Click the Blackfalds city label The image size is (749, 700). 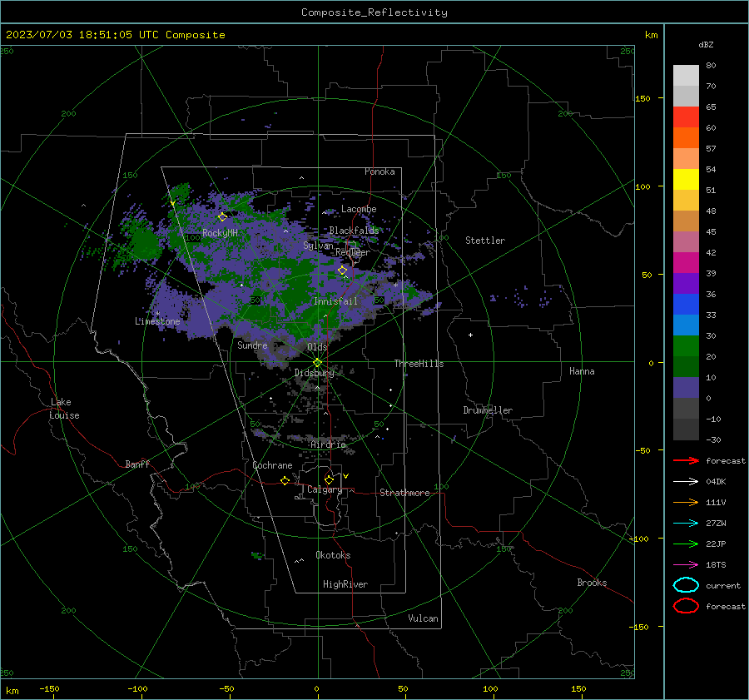coord(354,231)
